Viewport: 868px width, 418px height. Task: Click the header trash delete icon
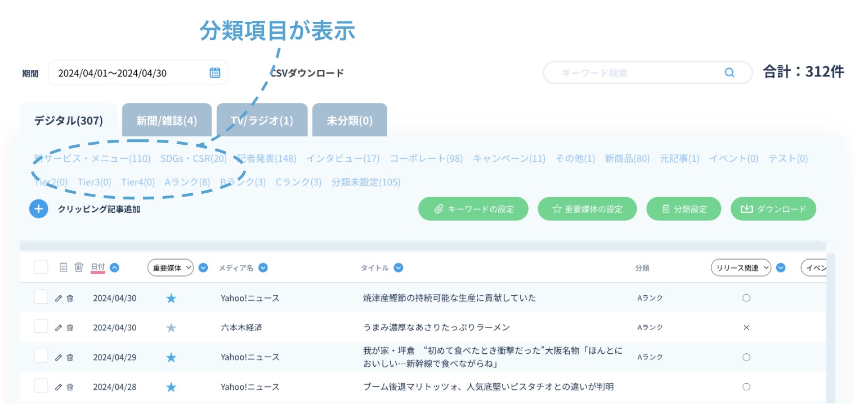(79, 268)
